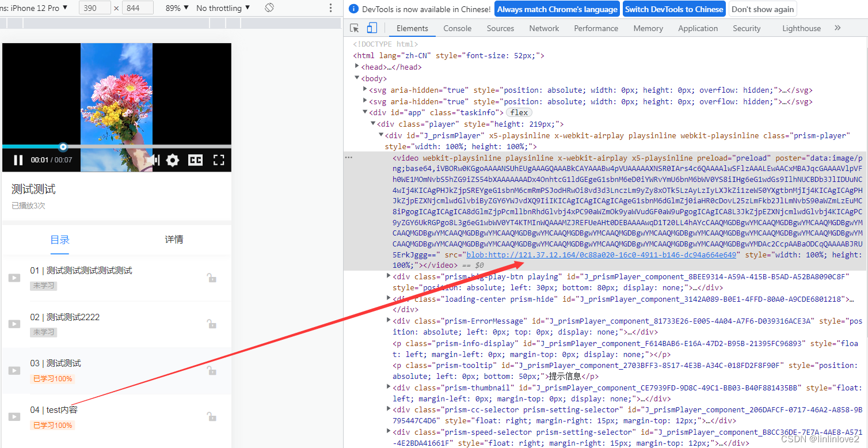Select the html lang=zh-CN node line

point(449,56)
